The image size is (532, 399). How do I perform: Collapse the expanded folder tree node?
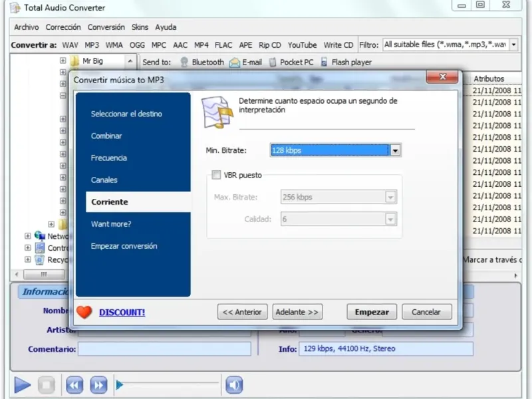click(x=63, y=96)
